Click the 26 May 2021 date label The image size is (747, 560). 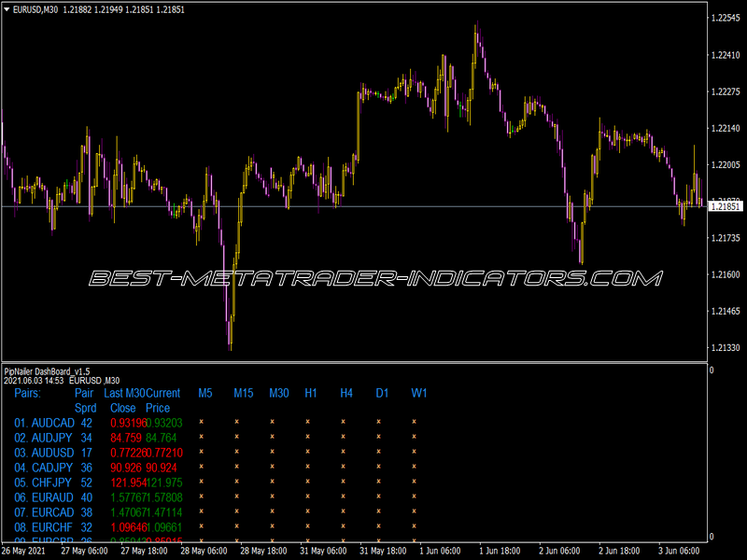(x=24, y=551)
